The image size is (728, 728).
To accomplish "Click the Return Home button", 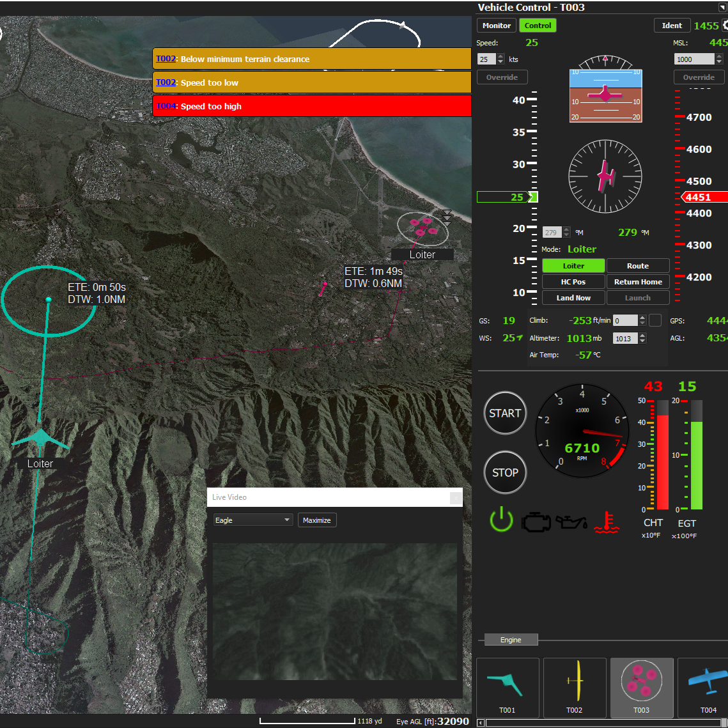I will coord(638,282).
